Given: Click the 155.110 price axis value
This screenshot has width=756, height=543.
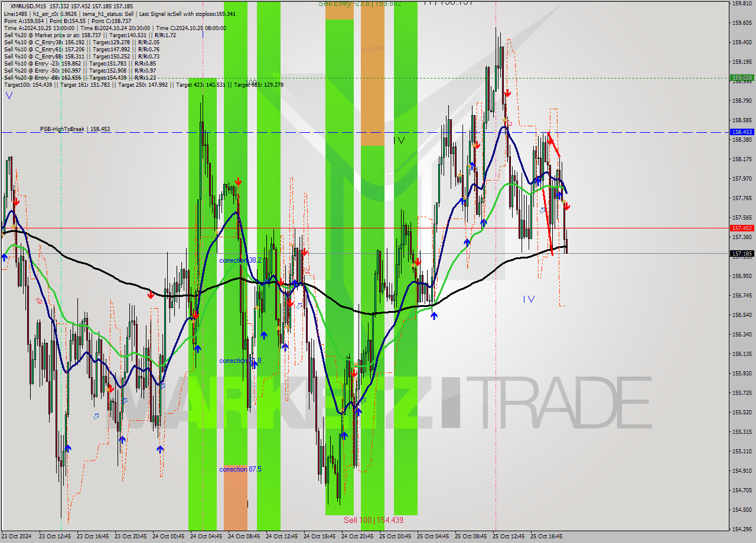Looking at the screenshot, I should pyautogui.click(x=742, y=451).
